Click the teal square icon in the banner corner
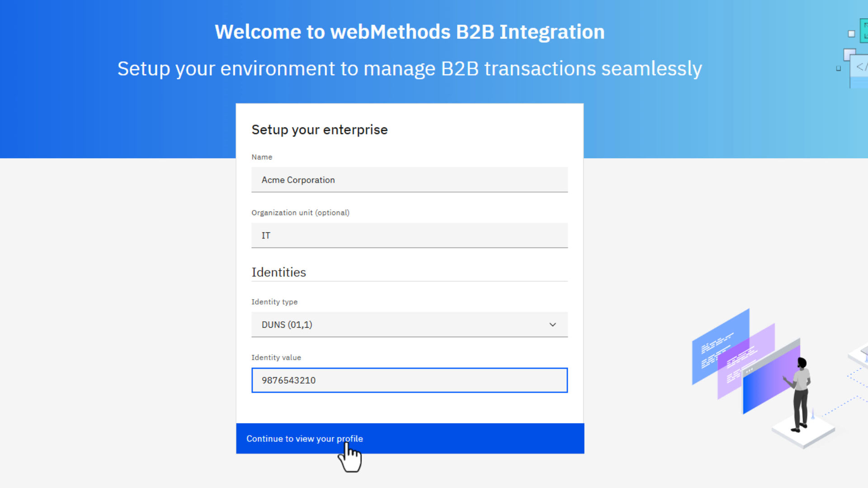Screen dimensions: 868x488 pos(864,30)
